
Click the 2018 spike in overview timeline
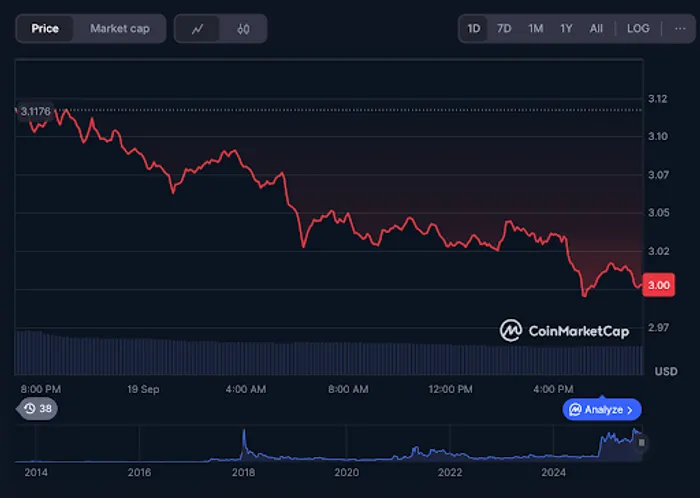click(243, 440)
